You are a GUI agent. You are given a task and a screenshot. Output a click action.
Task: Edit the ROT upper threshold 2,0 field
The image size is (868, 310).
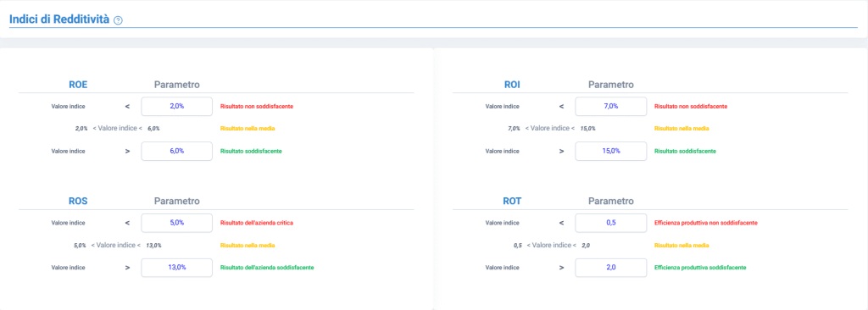pos(610,268)
